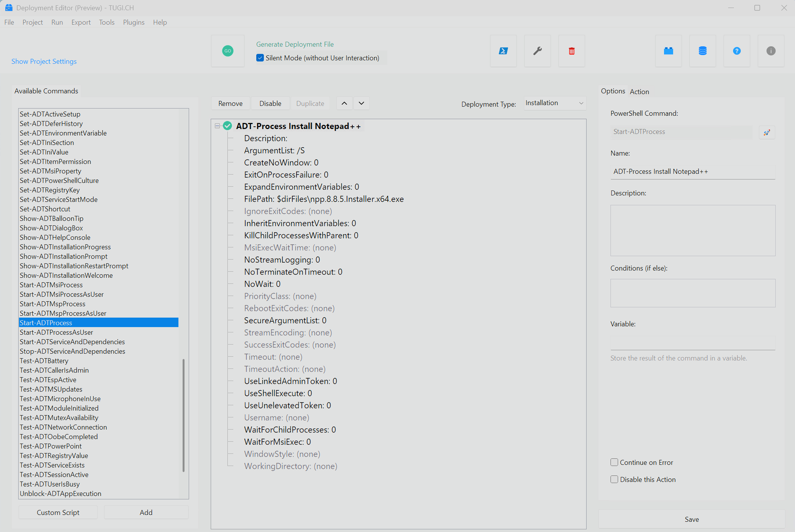Select Stop-ADTServiceAndDependencies command
The image size is (795, 532).
coord(73,351)
